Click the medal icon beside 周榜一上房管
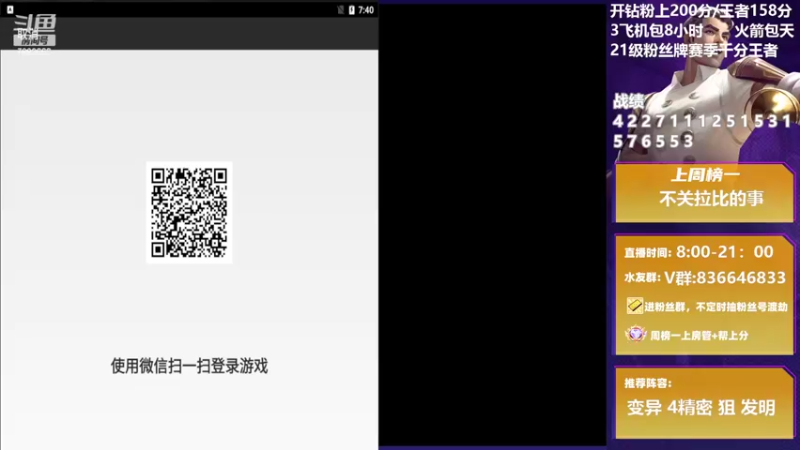 coord(636,335)
